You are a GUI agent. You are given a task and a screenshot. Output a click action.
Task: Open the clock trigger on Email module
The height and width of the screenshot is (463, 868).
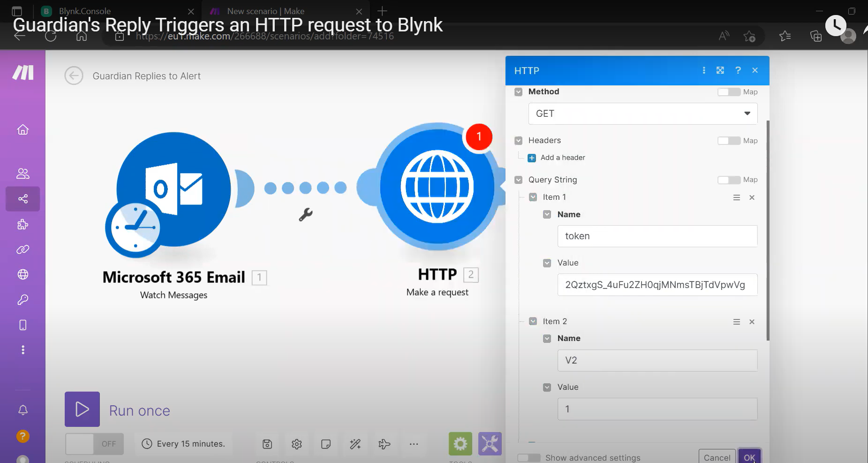click(x=136, y=227)
